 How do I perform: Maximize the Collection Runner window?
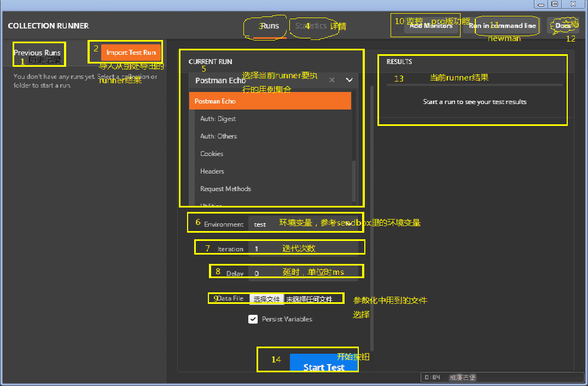coord(555,4)
